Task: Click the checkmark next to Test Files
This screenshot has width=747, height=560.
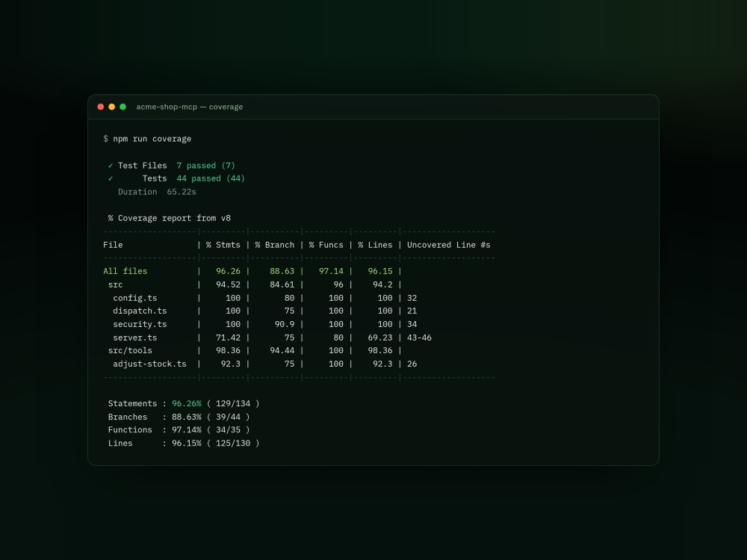Action: pyautogui.click(x=111, y=165)
